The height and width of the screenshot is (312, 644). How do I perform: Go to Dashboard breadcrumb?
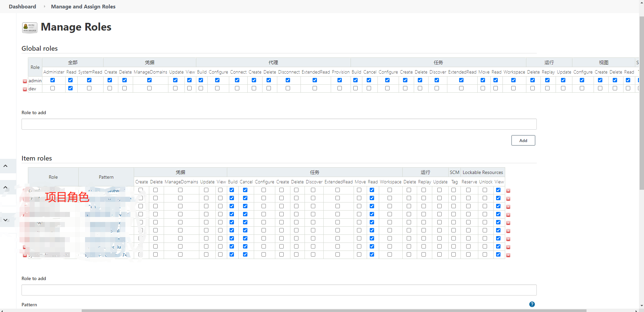(22, 6)
